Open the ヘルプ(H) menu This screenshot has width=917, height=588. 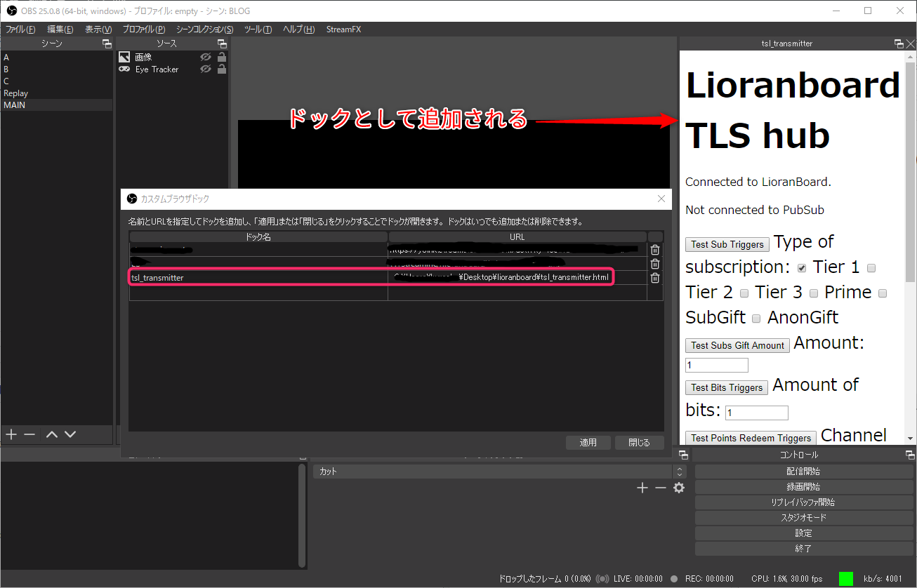pyautogui.click(x=299, y=29)
